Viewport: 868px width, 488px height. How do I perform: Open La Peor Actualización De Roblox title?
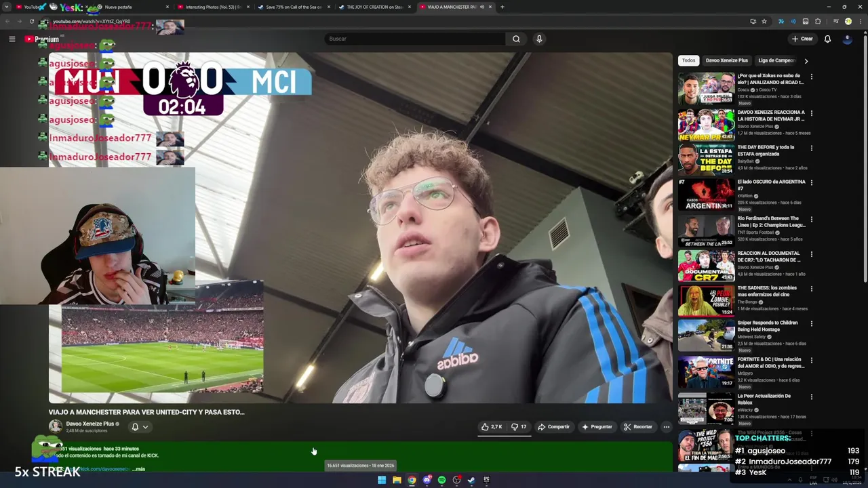[764, 399]
